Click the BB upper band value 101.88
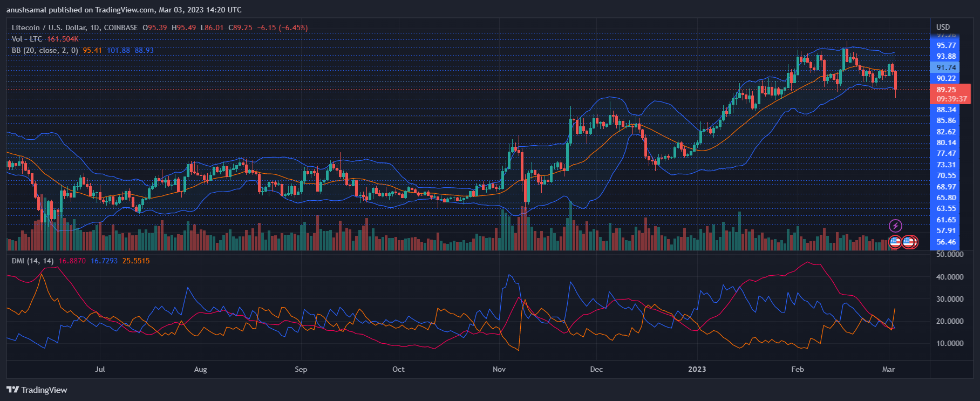This screenshot has height=401, width=980. tap(118, 50)
